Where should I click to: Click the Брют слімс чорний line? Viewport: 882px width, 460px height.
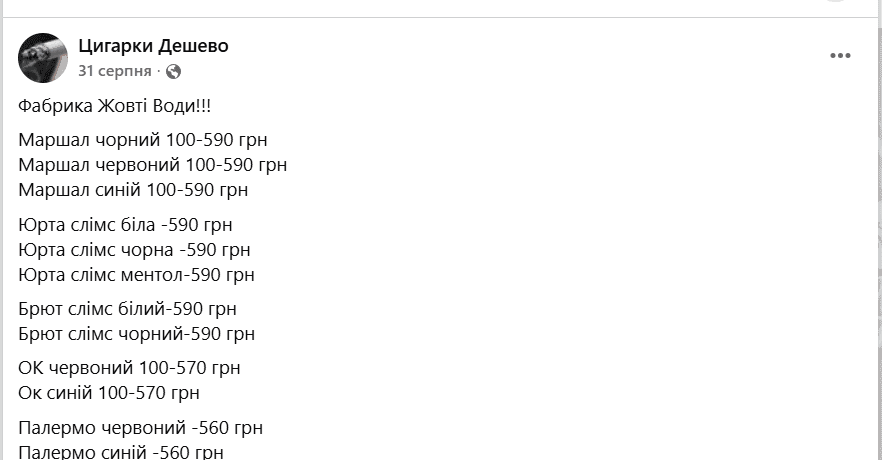click(136, 333)
